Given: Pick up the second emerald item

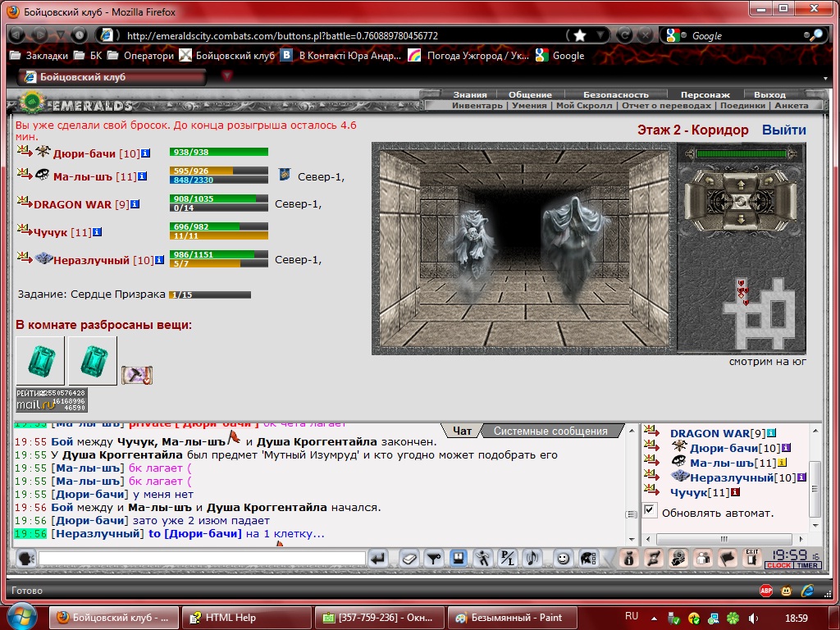Looking at the screenshot, I should pos(93,361).
